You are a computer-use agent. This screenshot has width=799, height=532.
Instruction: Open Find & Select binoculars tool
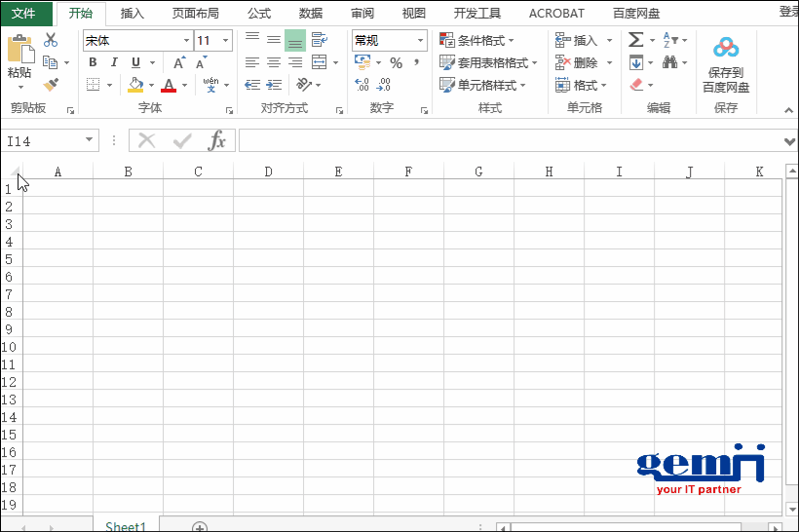670,62
